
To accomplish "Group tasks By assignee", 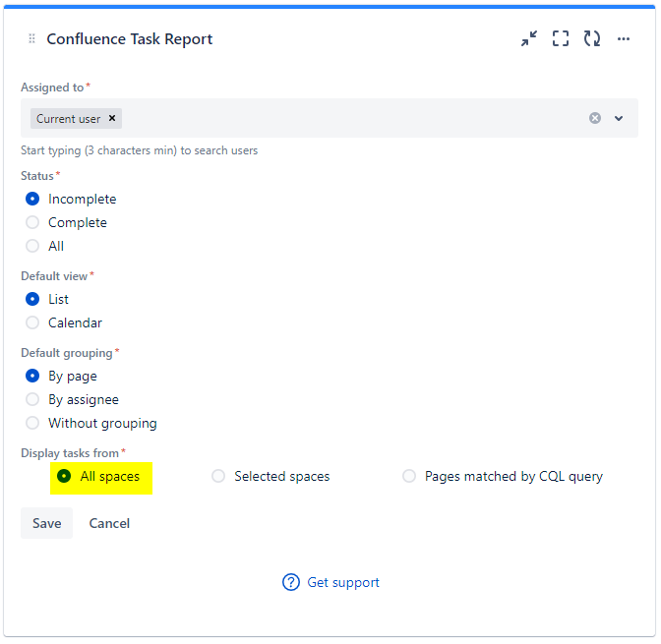I will coord(32,399).
